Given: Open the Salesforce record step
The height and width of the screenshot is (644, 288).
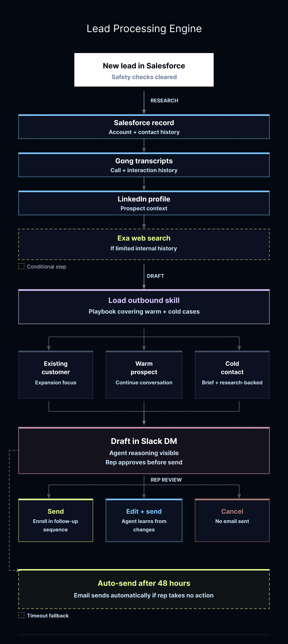Looking at the screenshot, I should click(x=144, y=127).
